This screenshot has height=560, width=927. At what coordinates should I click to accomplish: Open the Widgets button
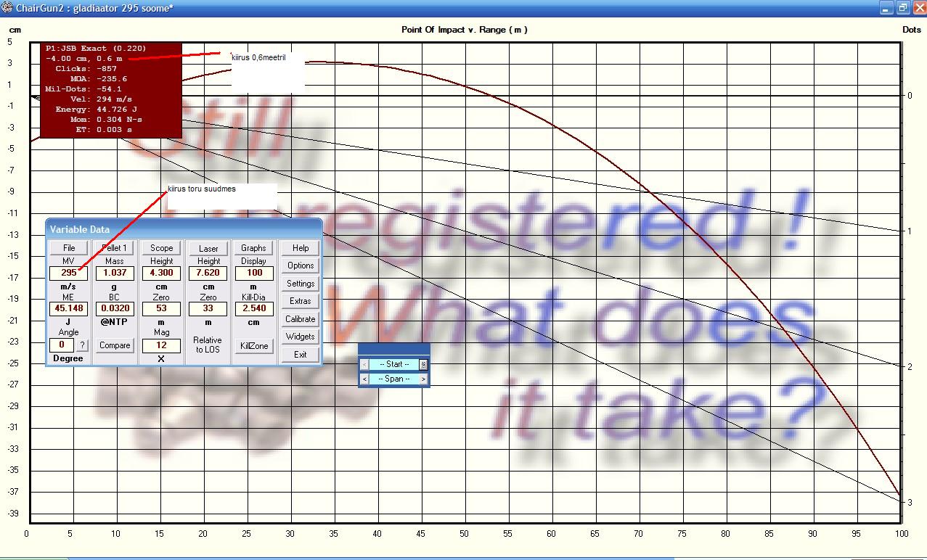(301, 337)
